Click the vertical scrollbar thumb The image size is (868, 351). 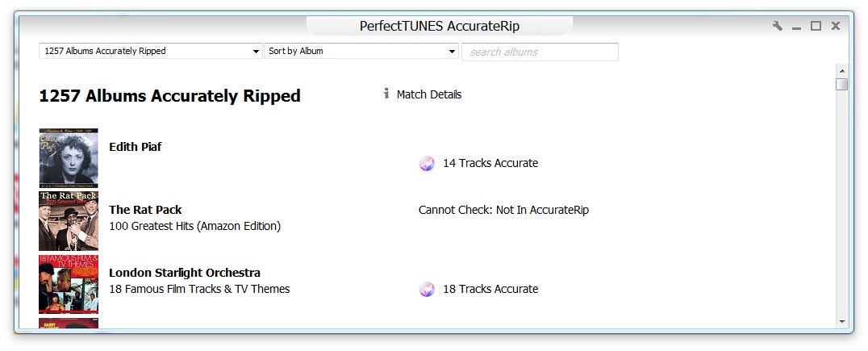click(841, 84)
